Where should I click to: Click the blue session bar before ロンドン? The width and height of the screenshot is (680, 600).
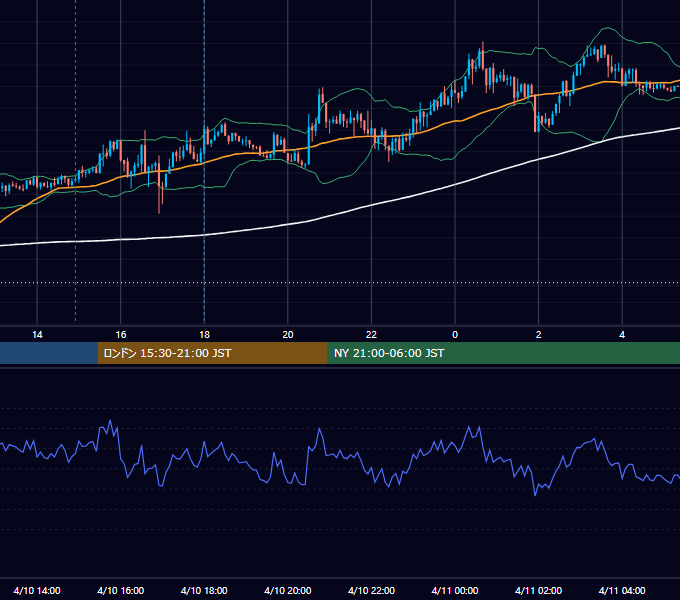[49, 353]
